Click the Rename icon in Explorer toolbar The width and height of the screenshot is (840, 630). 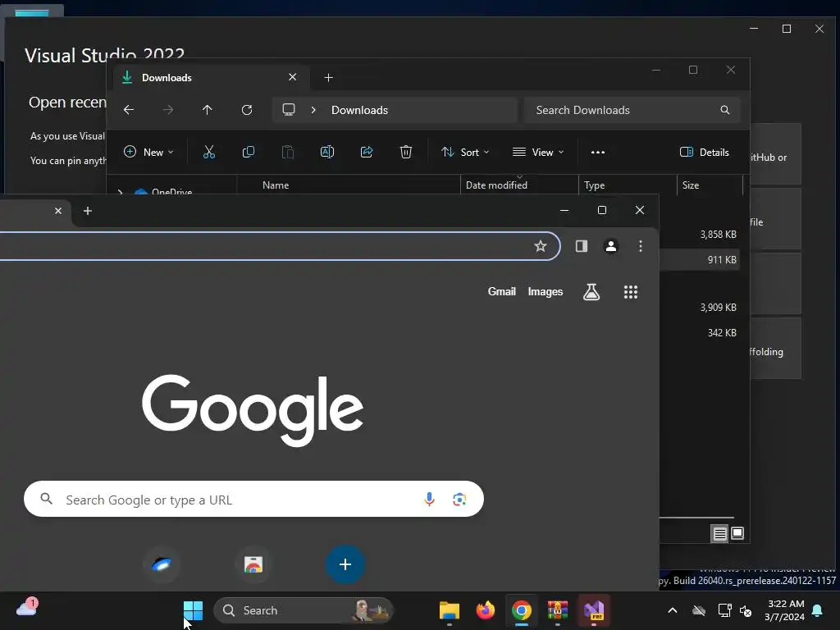coord(327,152)
